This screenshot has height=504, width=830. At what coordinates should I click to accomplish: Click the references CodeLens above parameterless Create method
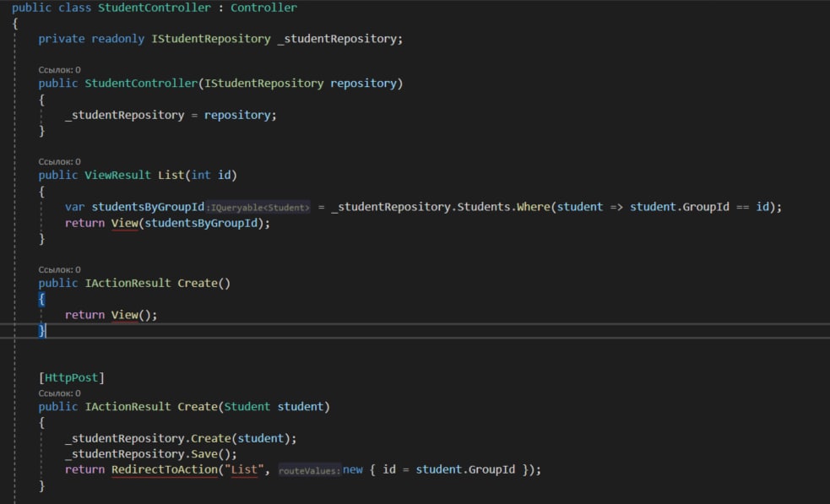pyautogui.click(x=59, y=269)
